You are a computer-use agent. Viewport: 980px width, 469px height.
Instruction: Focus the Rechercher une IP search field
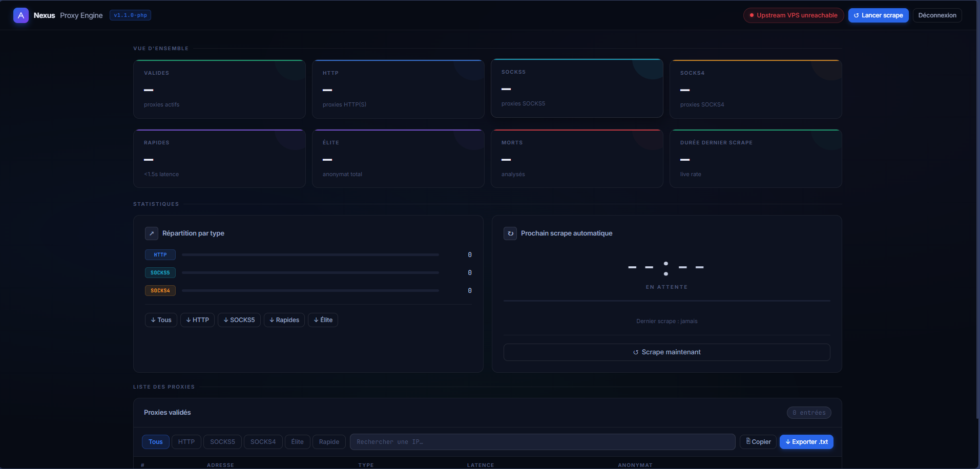point(543,442)
